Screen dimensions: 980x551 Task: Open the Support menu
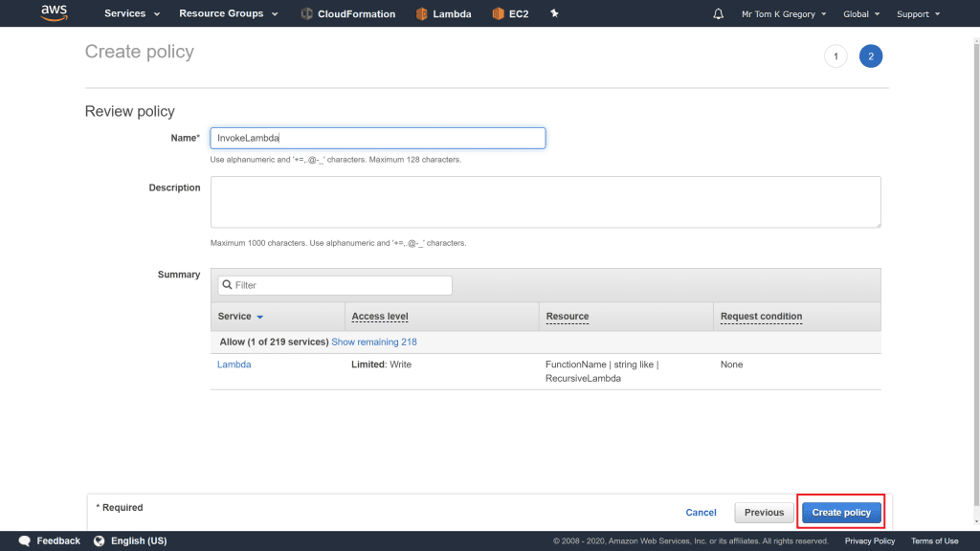[x=918, y=14]
